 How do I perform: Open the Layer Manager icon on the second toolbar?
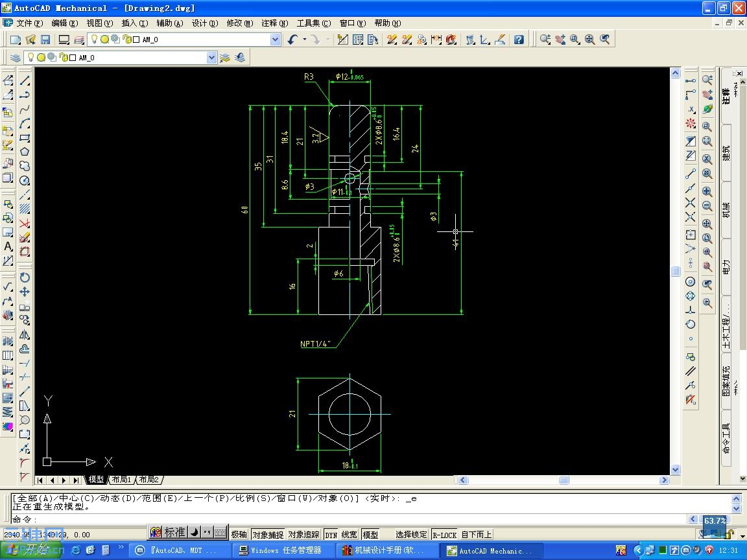pos(16,58)
